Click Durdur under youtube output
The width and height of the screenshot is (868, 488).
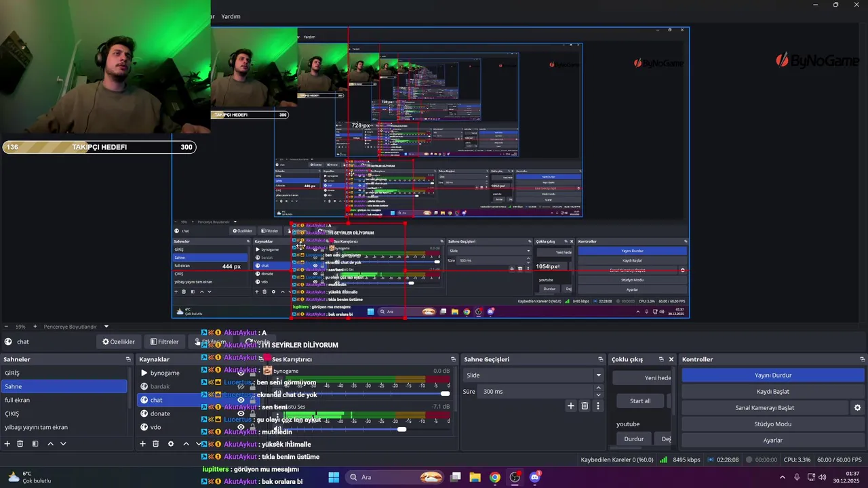(634, 439)
